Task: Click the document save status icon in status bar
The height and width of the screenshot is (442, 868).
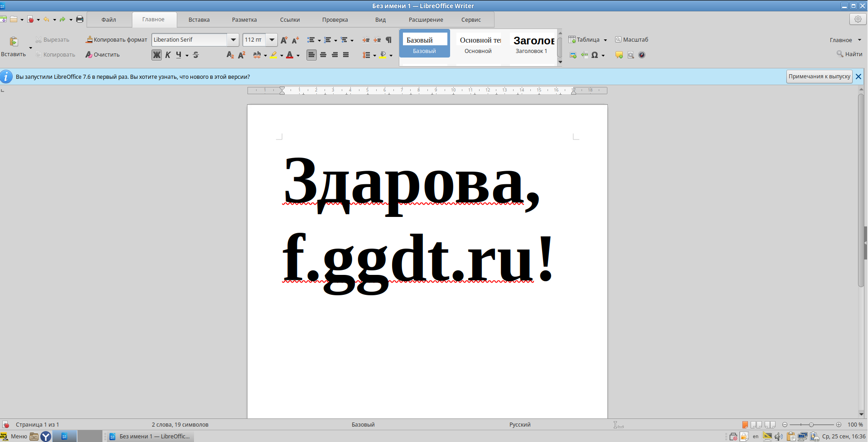Action: coord(6,424)
